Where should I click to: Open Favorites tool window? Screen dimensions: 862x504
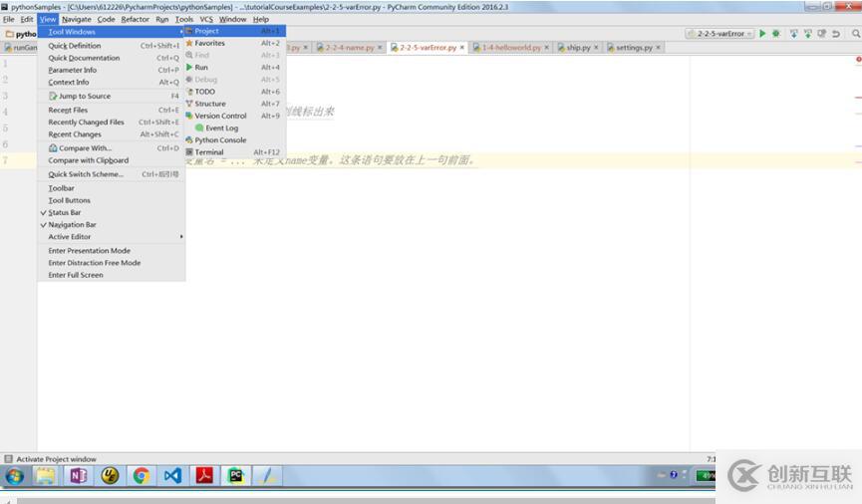pos(235,43)
